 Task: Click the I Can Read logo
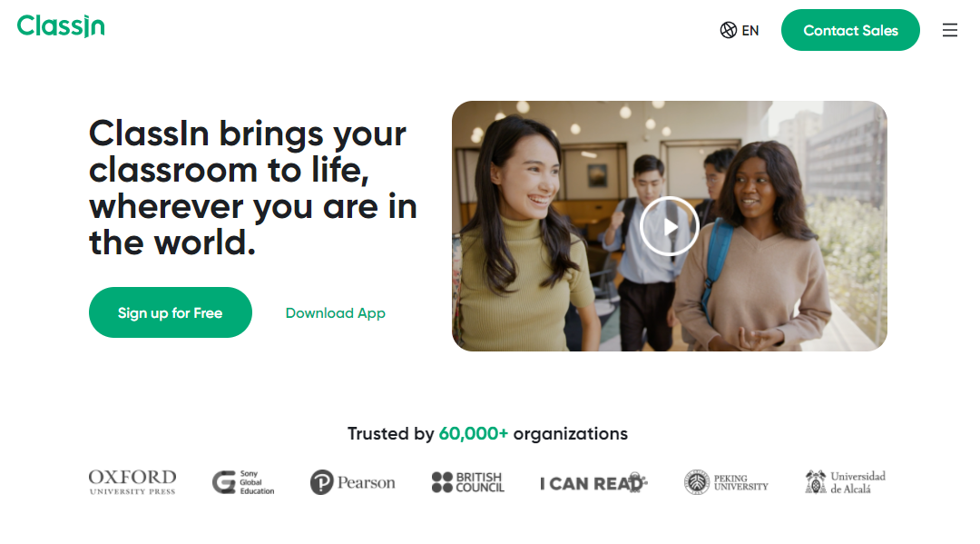point(593,482)
